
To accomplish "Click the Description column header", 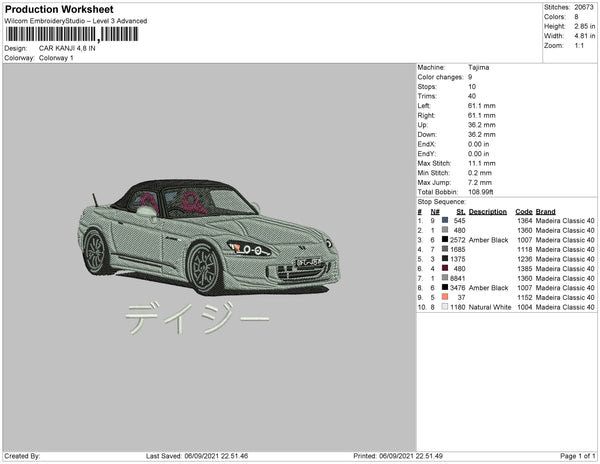I will pos(488,212).
